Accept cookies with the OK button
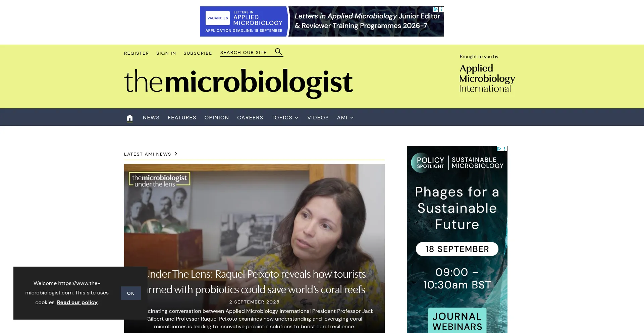This screenshot has height=333, width=644. [131, 293]
